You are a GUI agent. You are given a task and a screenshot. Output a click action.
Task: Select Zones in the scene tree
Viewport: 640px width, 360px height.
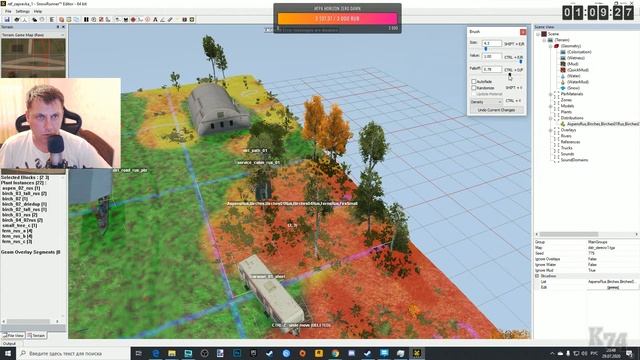tap(566, 100)
